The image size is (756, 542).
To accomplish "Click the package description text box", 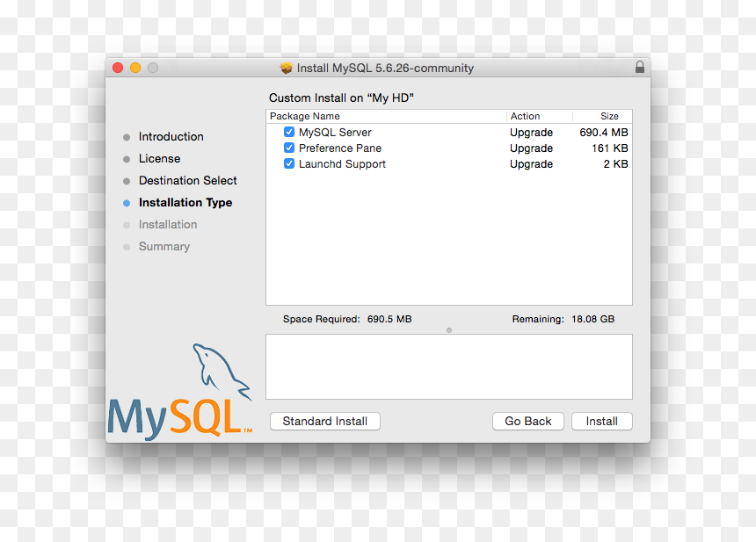I will click(449, 366).
